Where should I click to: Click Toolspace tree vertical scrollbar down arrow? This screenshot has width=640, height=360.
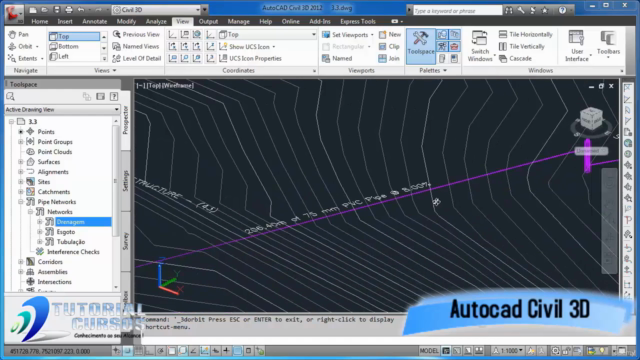[x=116, y=287]
